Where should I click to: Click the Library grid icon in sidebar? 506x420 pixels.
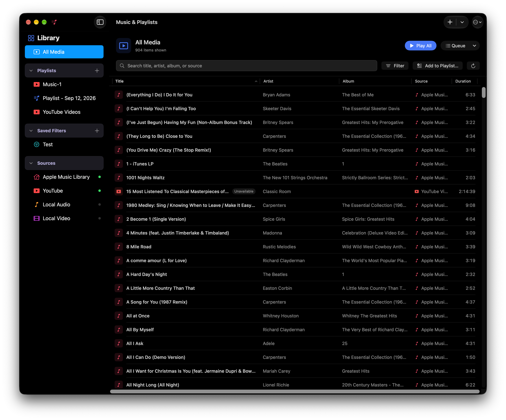tap(31, 38)
